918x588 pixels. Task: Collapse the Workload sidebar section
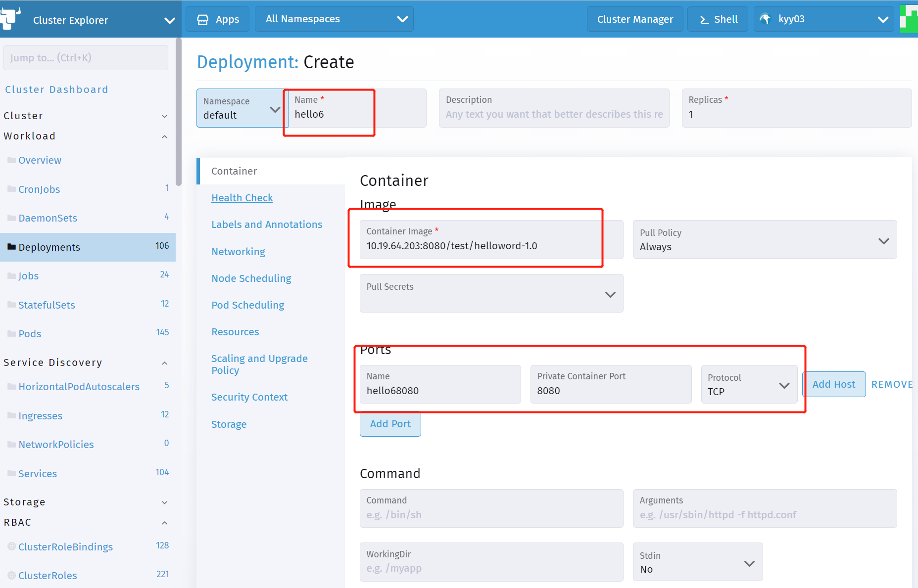[x=164, y=136]
